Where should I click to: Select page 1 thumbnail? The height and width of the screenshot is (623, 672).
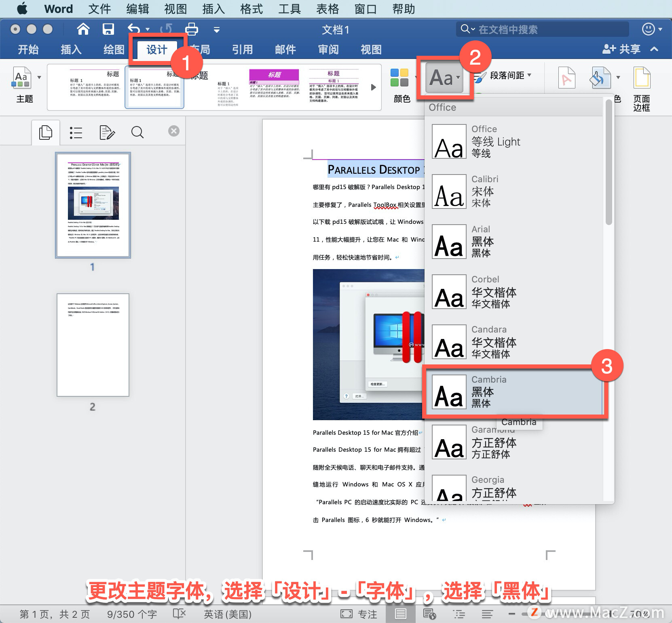[93, 205]
